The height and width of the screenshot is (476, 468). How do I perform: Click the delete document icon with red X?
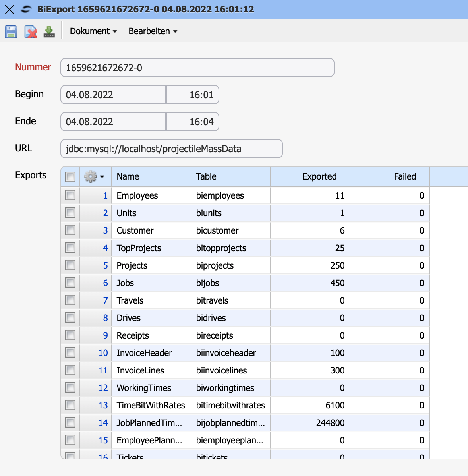point(31,31)
